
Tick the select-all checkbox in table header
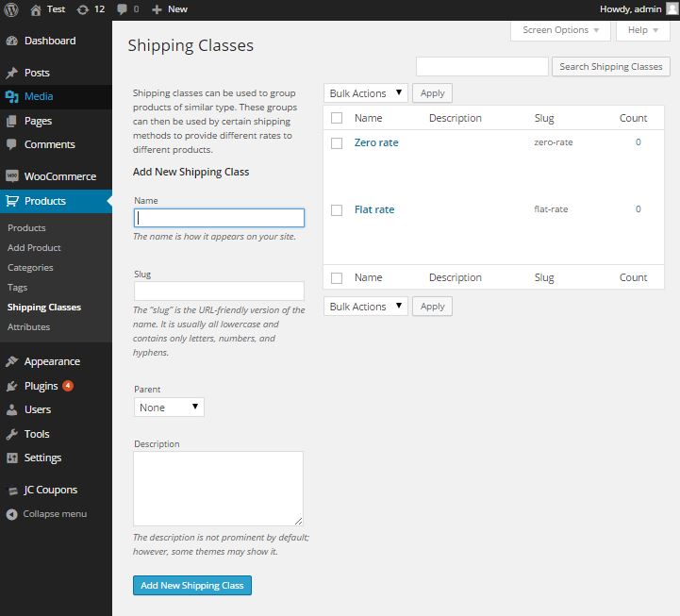tap(337, 118)
